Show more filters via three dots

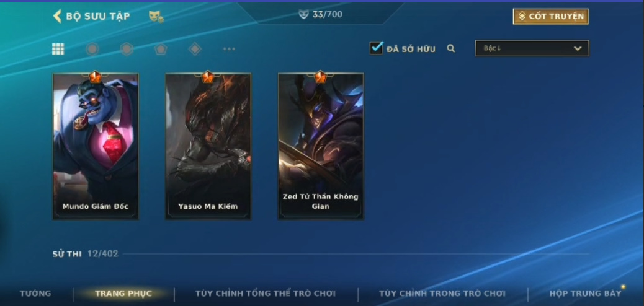(229, 49)
